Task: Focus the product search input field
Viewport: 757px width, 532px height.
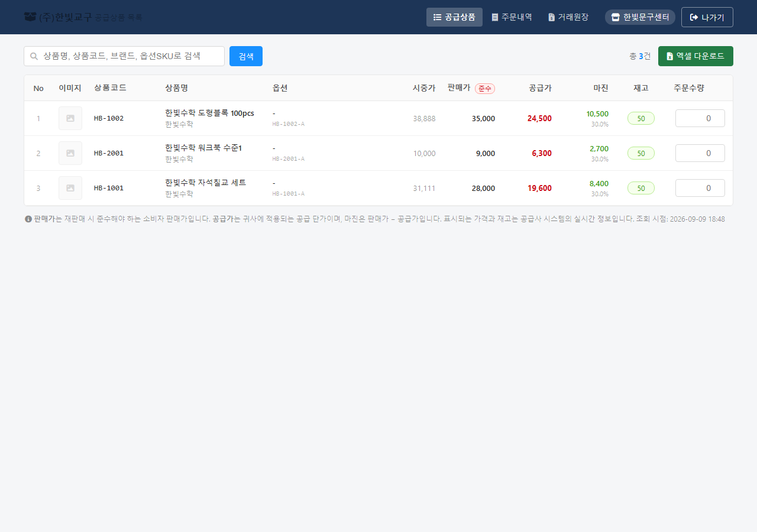Action: 124,56
